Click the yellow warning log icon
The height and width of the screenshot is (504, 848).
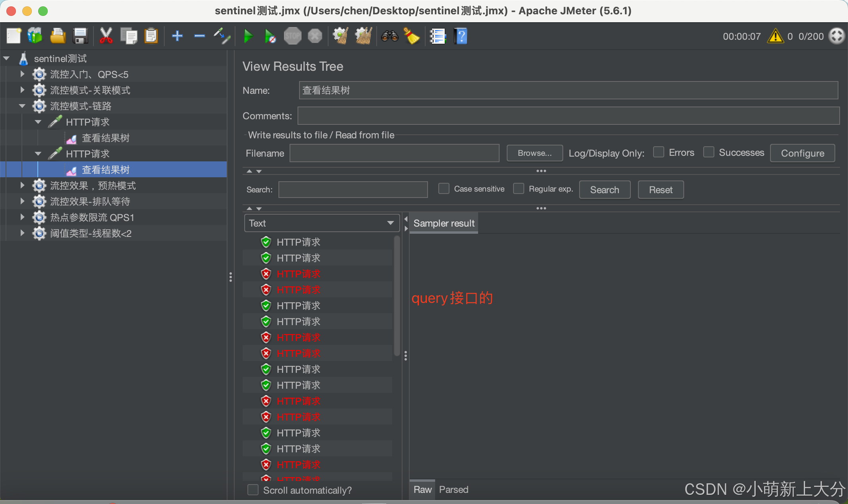(775, 36)
